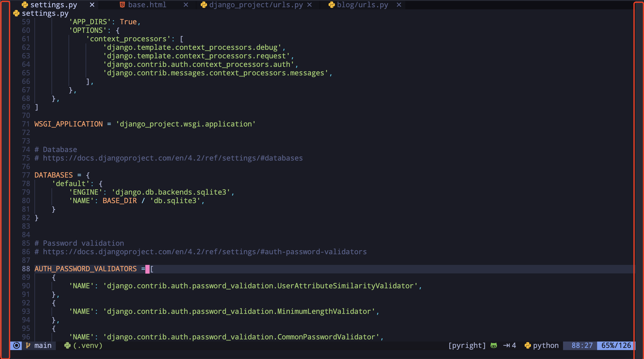
Task: Switch to the base.html tab
Action: coord(147,4)
